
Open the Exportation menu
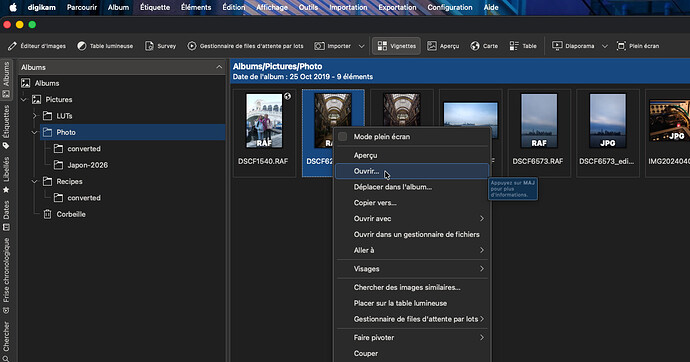click(x=397, y=7)
